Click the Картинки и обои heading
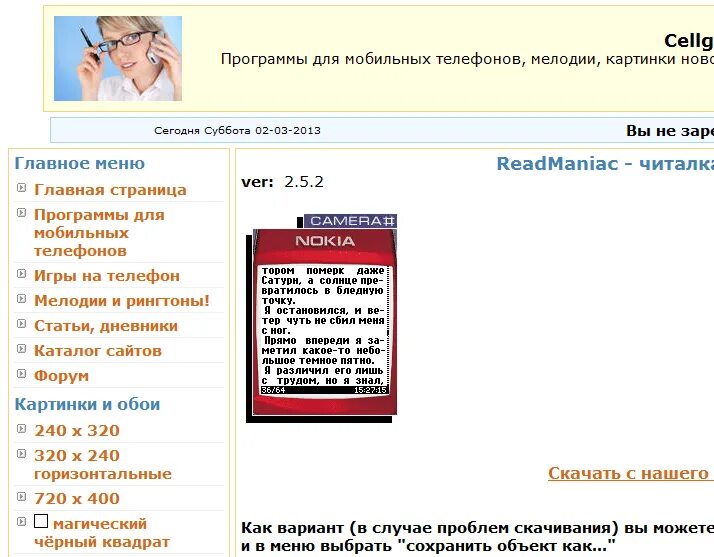The width and height of the screenshot is (714, 557). pos(87,404)
